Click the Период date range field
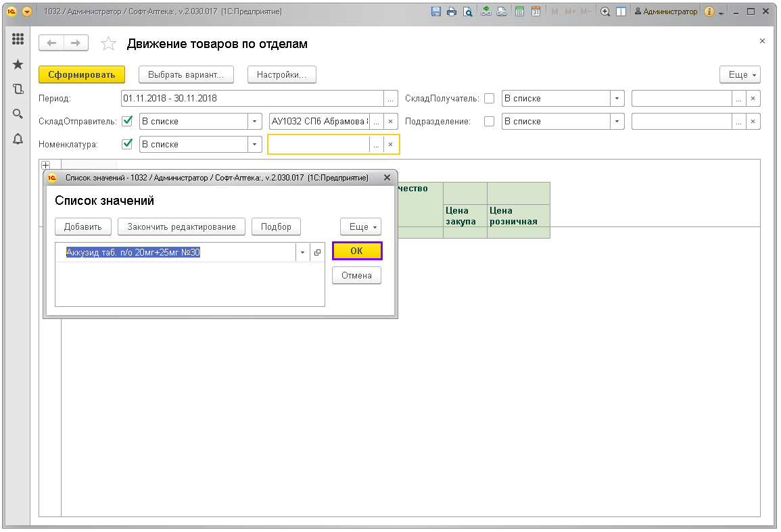781x532 pixels. pos(252,99)
